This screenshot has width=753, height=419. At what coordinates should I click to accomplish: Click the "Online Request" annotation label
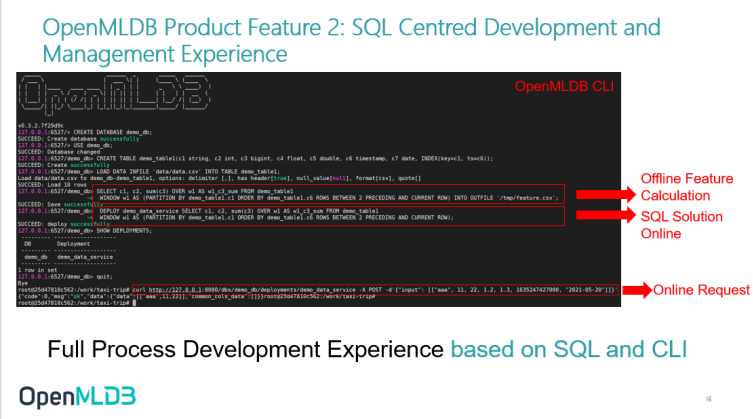click(701, 290)
